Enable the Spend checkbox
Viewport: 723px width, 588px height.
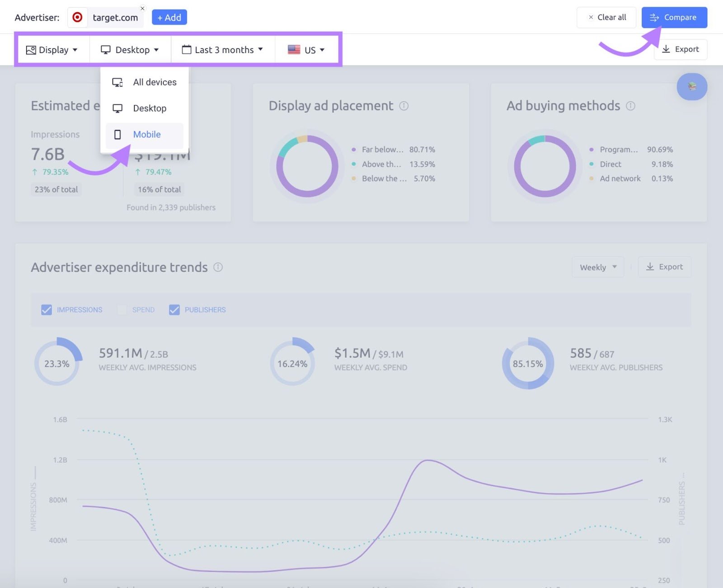click(x=122, y=310)
